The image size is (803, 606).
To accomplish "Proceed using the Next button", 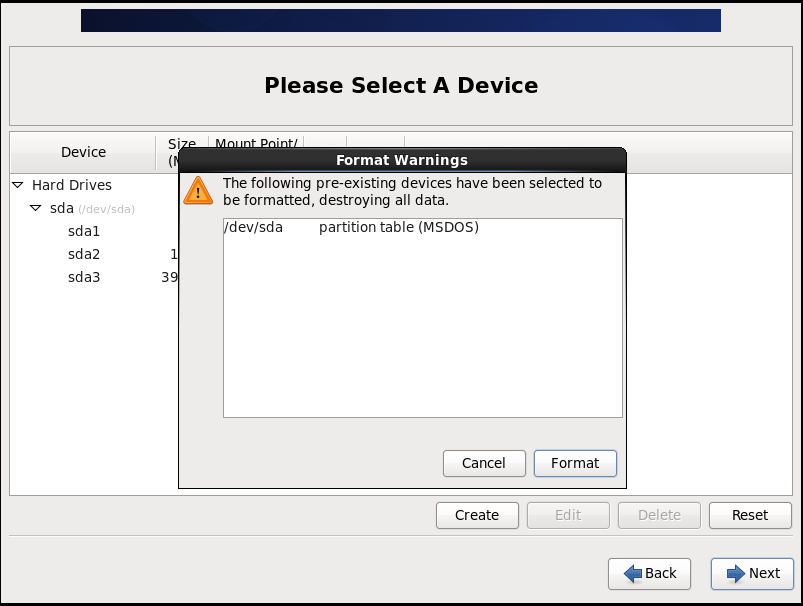I will point(751,574).
